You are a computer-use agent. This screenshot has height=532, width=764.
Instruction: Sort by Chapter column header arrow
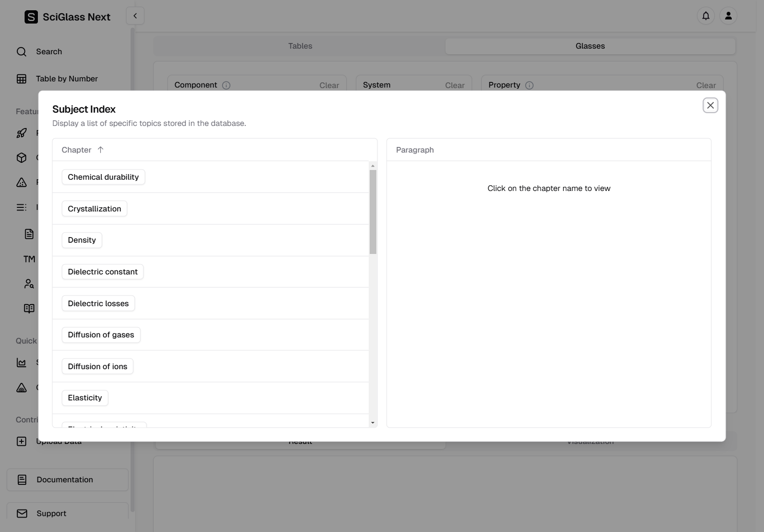click(x=100, y=150)
